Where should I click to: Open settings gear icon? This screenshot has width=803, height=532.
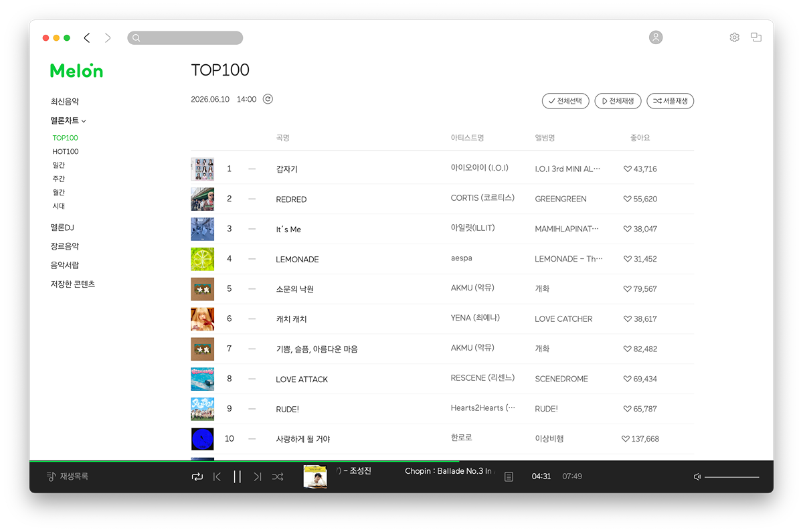[734, 37]
